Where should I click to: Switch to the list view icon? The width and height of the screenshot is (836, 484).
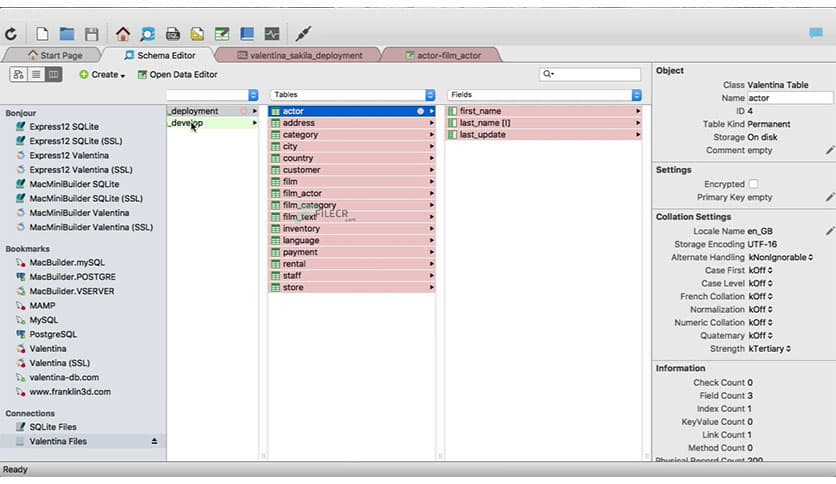[36, 74]
